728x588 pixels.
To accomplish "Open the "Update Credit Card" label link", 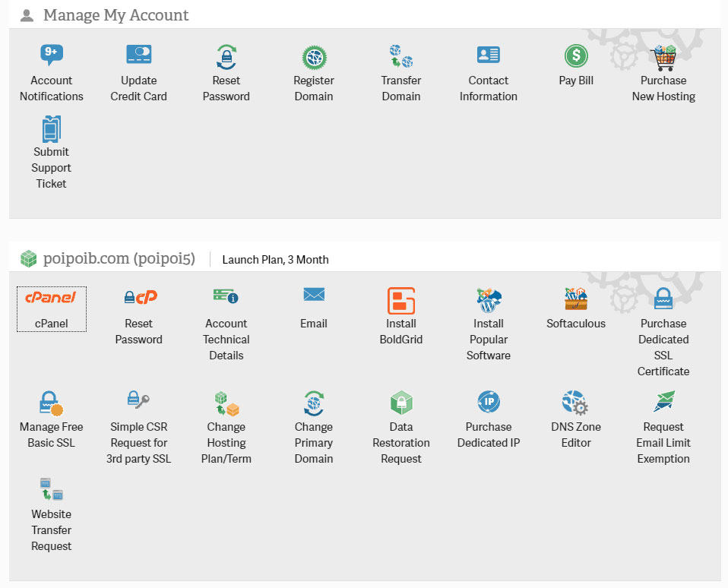I will point(139,88).
